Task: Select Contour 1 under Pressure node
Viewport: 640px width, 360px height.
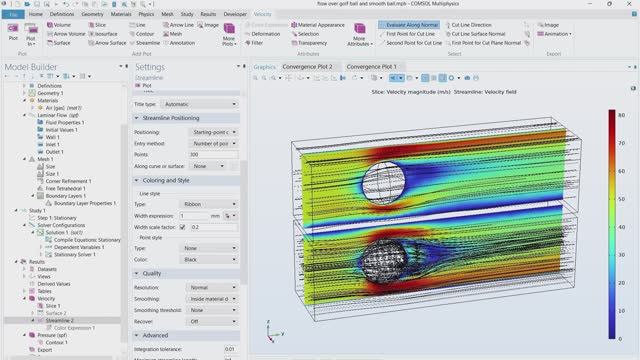Action: click(56, 343)
